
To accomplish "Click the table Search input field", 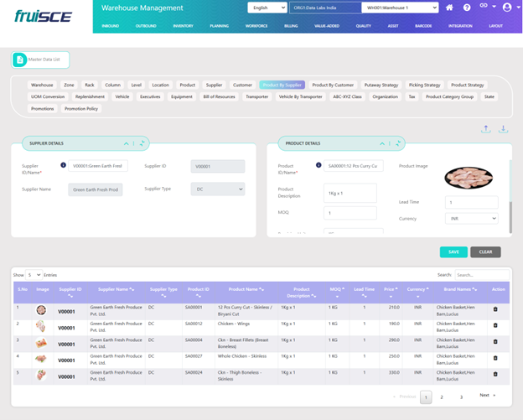I will (482, 274).
